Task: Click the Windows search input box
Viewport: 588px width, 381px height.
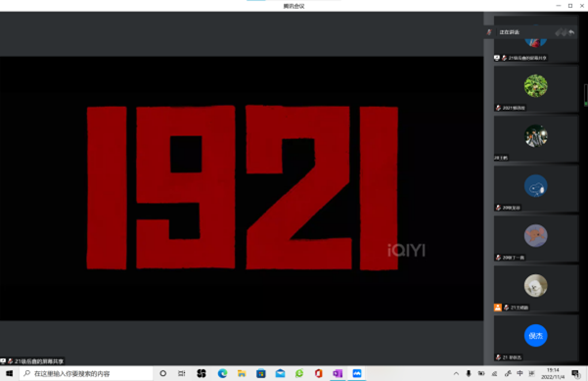Action: click(86, 373)
